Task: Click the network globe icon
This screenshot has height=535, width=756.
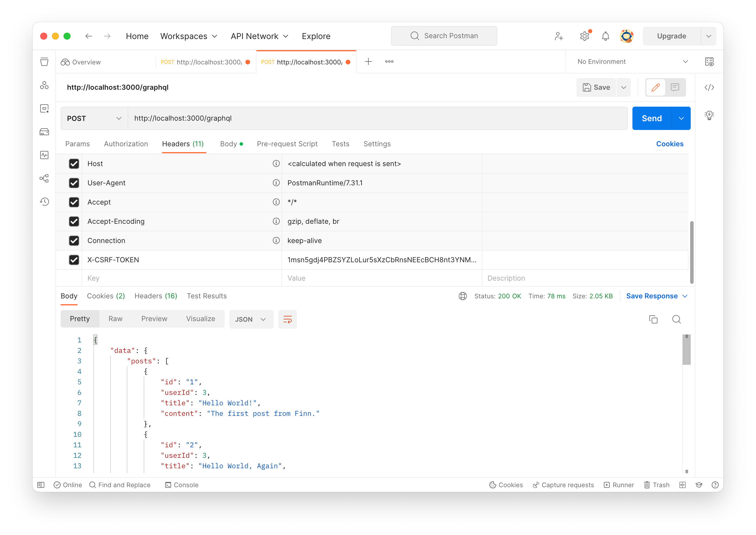Action: click(x=463, y=296)
